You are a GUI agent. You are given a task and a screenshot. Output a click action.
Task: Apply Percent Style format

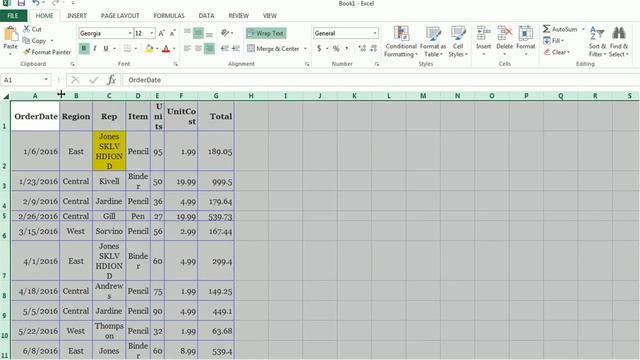click(x=336, y=49)
